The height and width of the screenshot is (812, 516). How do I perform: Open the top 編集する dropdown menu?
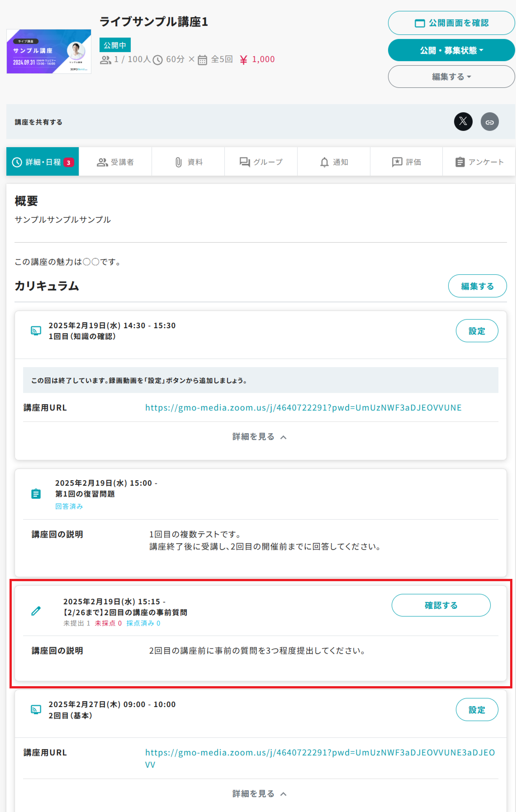click(x=451, y=76)
